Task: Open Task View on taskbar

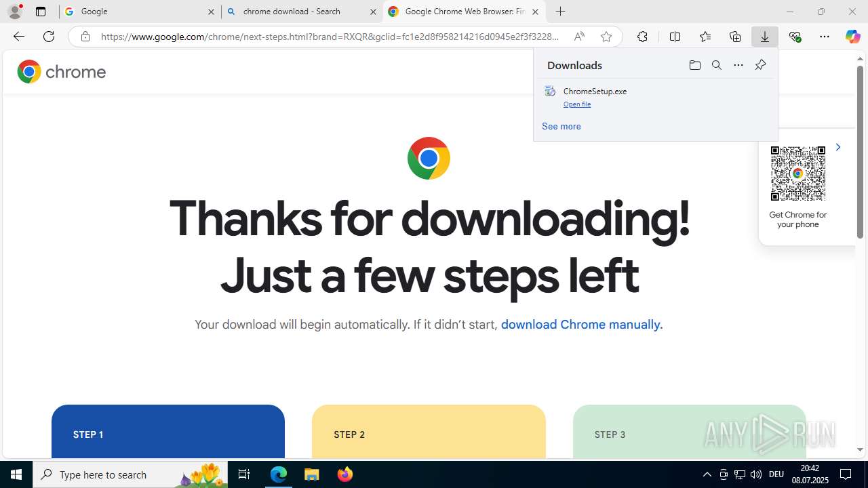Action: (244, 474)
